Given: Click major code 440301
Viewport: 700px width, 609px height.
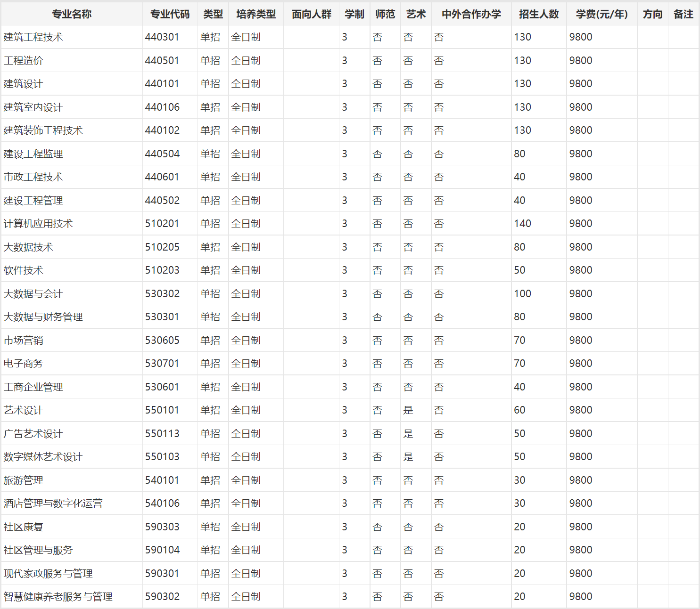Looking at the screenshot, I should (162, 37).
